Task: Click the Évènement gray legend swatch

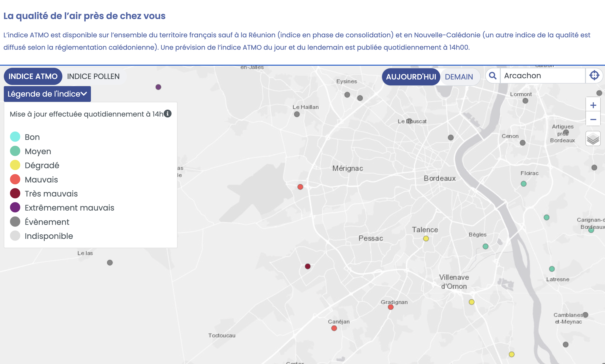Action: click(x=15, y=222)
